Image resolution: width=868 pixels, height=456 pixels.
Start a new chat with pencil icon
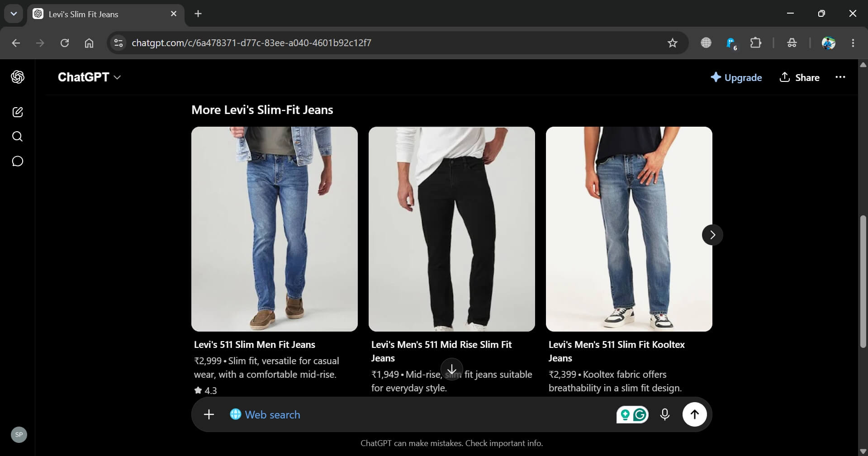[x=18, y=112]
